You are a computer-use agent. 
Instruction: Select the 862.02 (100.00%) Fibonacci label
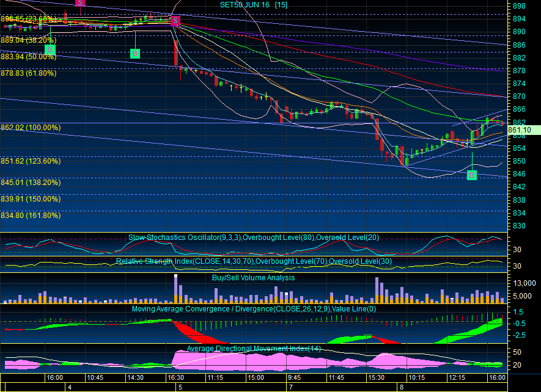[31, 128]
